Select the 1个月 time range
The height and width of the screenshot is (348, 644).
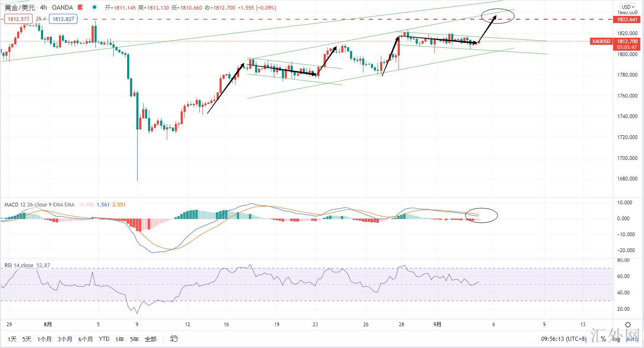[44, 339]
